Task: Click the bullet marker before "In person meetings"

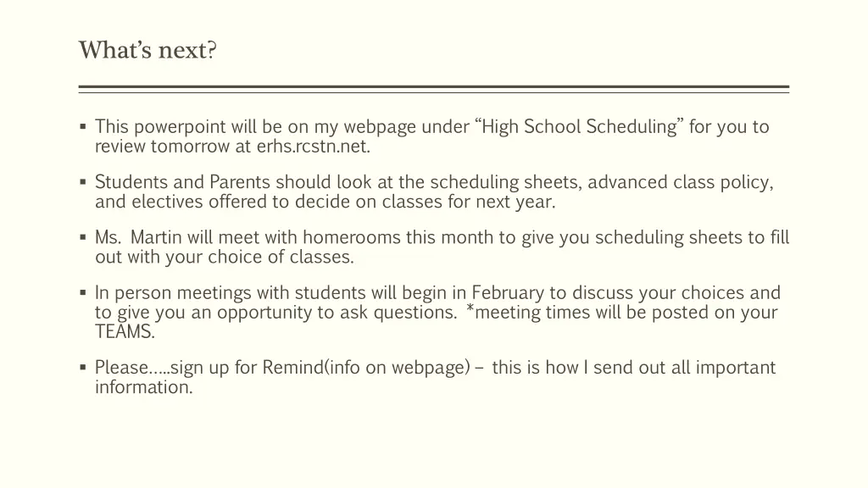Action: [83, 293]
